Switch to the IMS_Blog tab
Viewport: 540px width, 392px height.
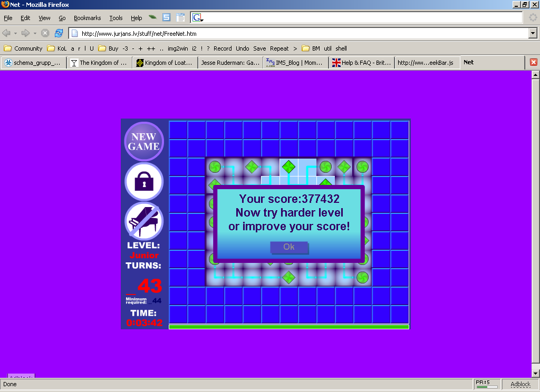pos(296,63)
